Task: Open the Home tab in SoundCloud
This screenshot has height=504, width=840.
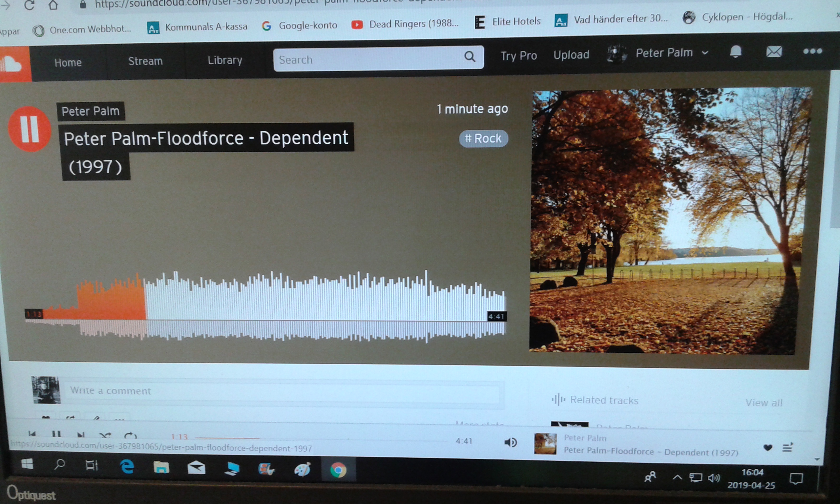Action: [x=68, y=62]
